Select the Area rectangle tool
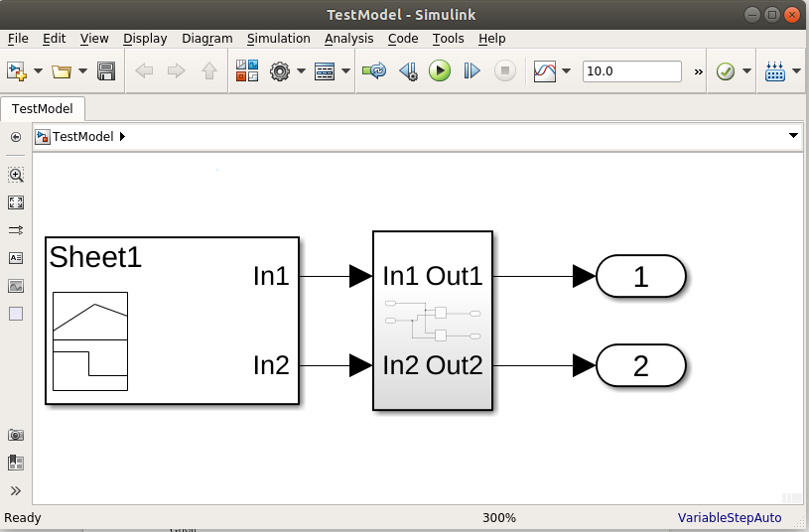 [x=16, y=314]
